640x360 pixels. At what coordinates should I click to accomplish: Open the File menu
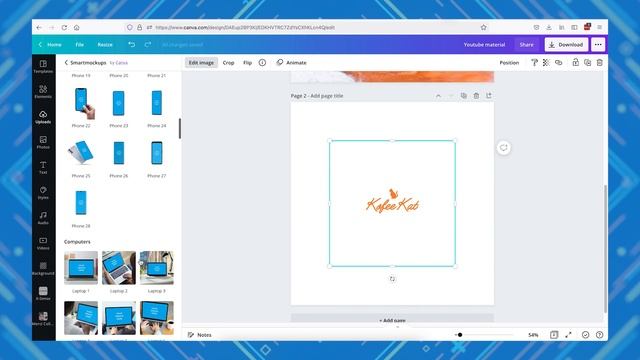(x=80, y=44)
